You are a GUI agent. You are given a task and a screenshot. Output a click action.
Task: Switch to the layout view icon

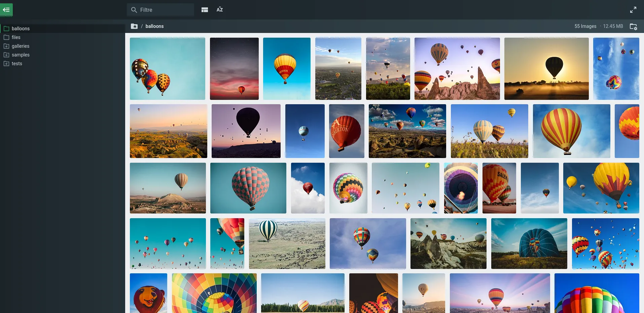click(x=204, y=9)
